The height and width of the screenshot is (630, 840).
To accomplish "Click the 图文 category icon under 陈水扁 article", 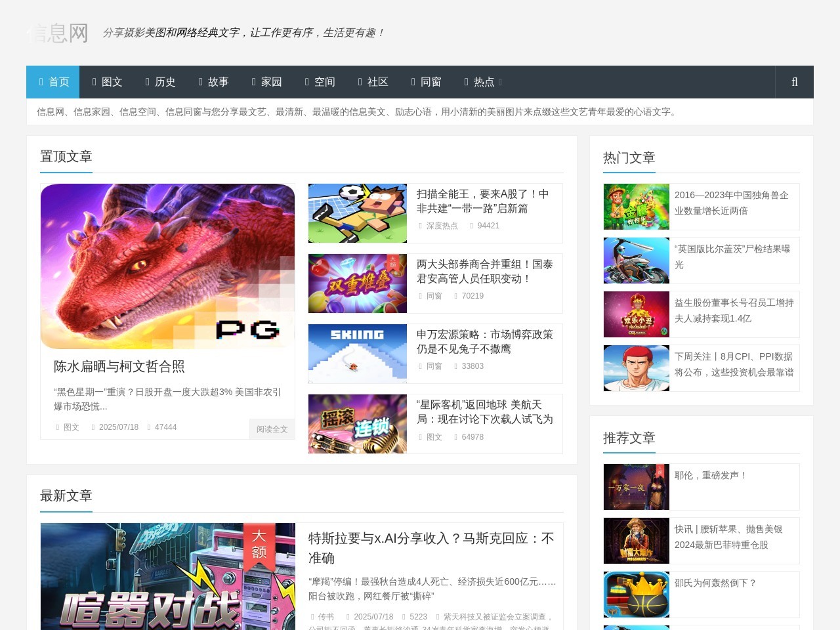I will coord(58,427).
